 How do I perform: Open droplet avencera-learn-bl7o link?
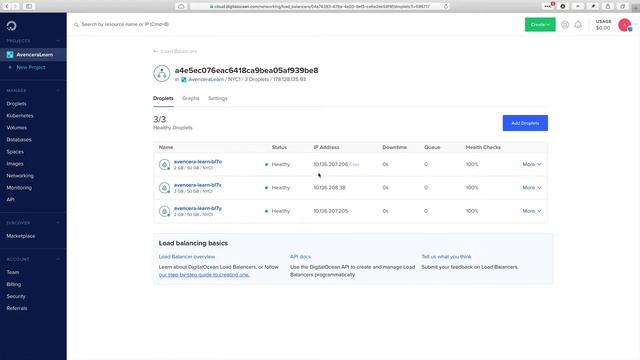198,162
